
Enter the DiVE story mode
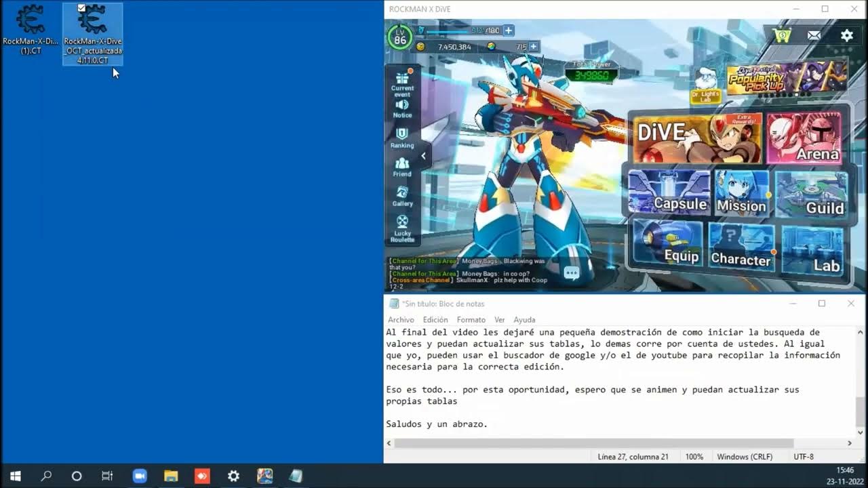(697, 138)
